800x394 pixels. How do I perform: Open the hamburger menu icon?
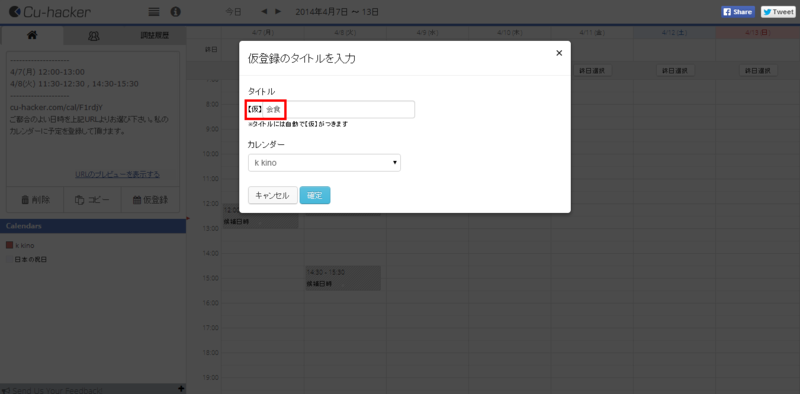154,12
